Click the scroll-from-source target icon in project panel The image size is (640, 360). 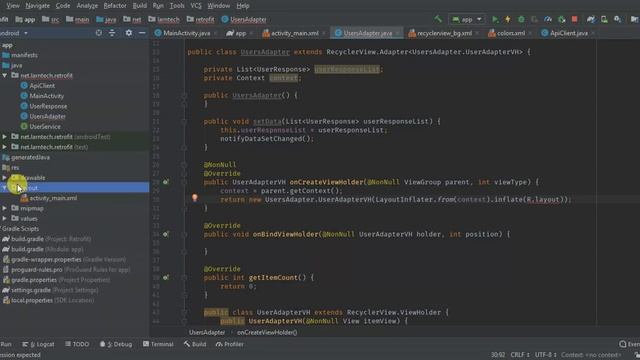pos(99,33)
